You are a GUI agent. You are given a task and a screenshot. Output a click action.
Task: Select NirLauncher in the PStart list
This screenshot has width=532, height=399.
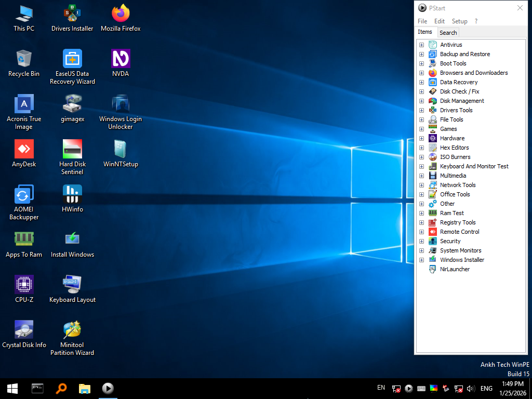(x=454, y=269)
